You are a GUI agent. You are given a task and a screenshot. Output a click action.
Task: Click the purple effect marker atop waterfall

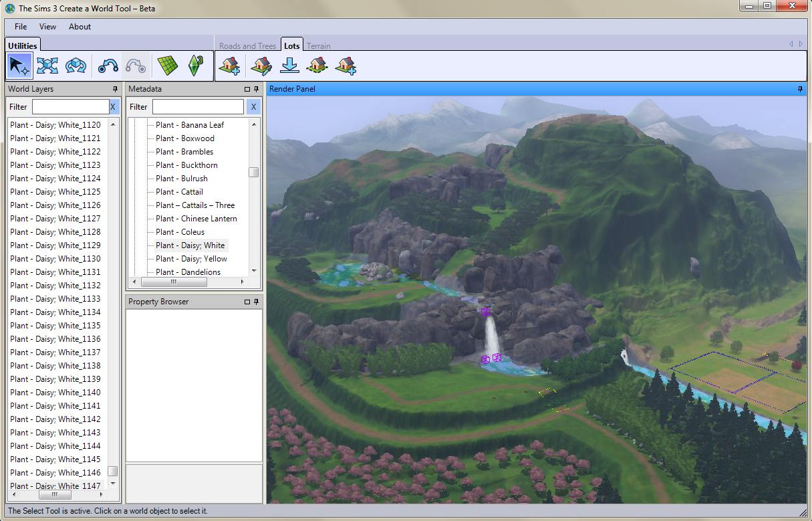point(486,312)
